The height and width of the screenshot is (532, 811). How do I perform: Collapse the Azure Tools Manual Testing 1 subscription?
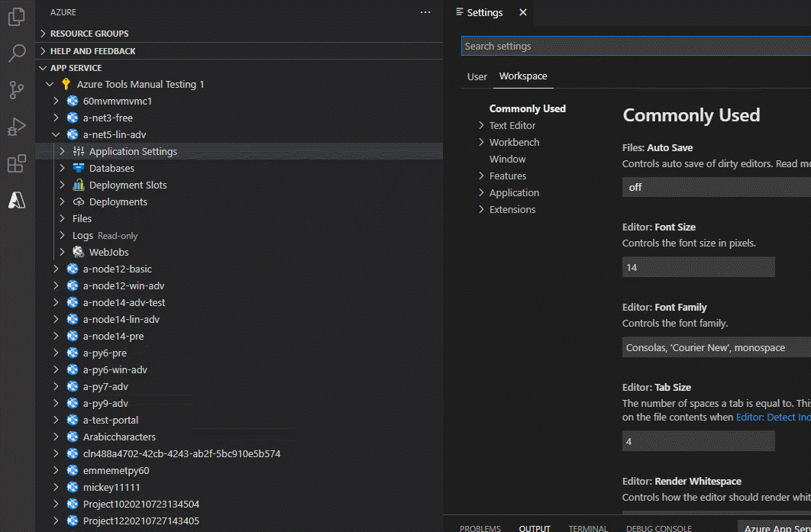50,84
